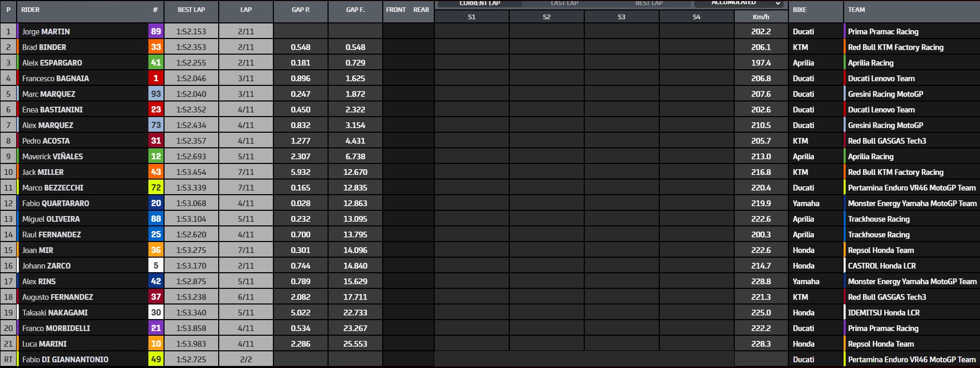This screenshot has height=368, width=980.
Task: Click the CASTROL Honda LCR team name
Action: (x=882, y=266)
